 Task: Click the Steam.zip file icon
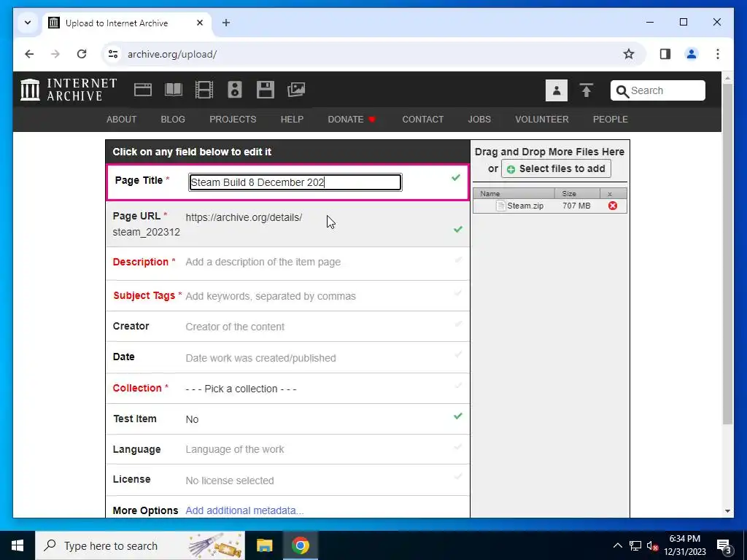pos(500,206)
